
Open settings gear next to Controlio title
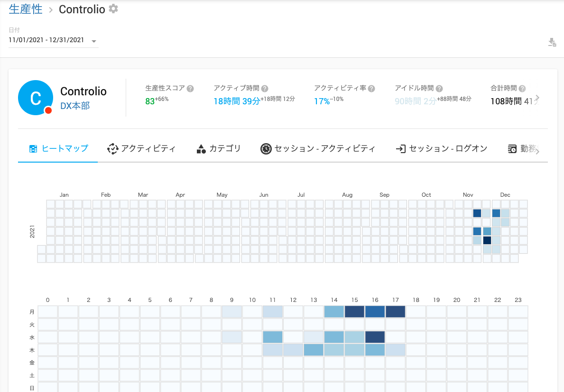pos(113,9)
